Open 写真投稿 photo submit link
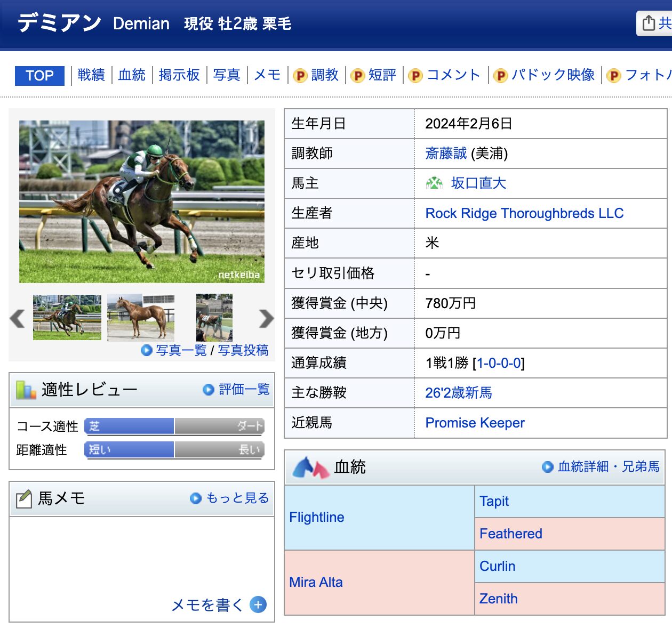The height and width of the screenshot is (629, 672). click(243, 350)
